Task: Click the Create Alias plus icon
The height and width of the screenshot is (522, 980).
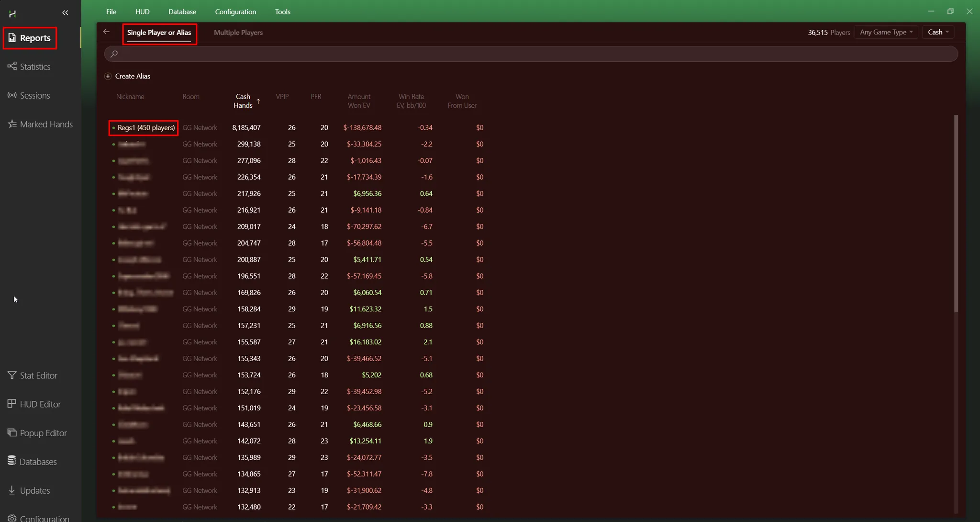Action: pos(108,76)
